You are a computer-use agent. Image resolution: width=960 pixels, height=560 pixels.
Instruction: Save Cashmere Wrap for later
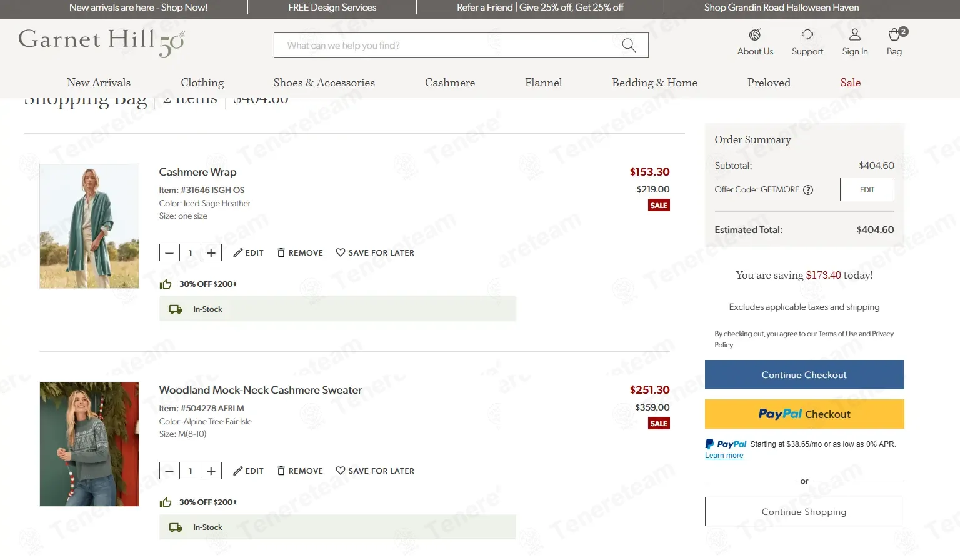375,253
